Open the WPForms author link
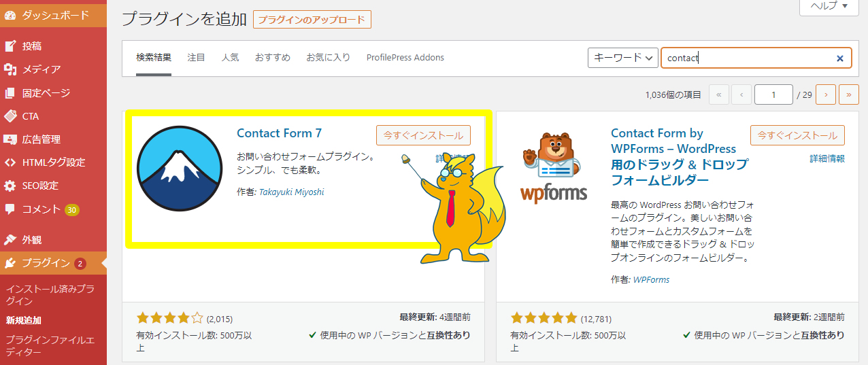 tap(651, 280)
